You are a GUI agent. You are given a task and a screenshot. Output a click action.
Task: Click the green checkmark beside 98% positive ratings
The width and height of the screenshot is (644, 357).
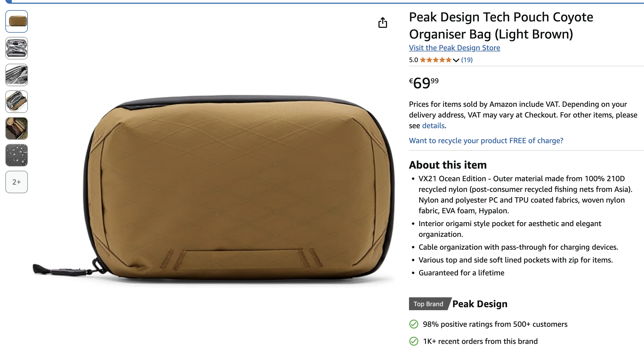(414, 324)
